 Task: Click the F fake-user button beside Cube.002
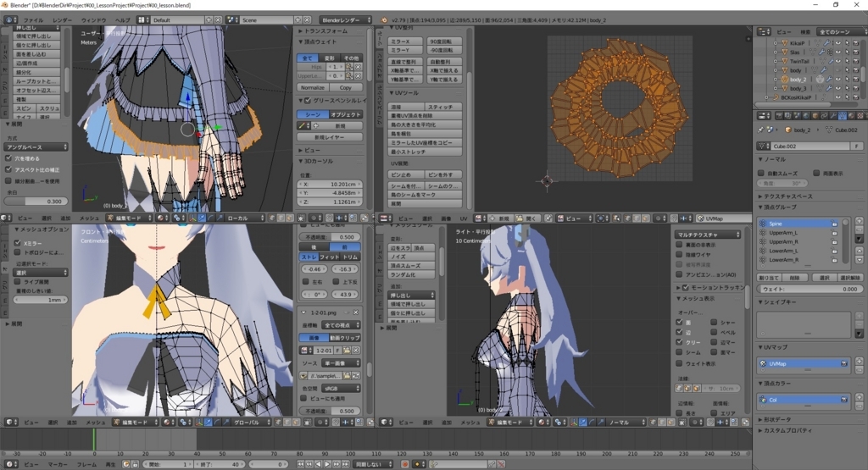856,146
